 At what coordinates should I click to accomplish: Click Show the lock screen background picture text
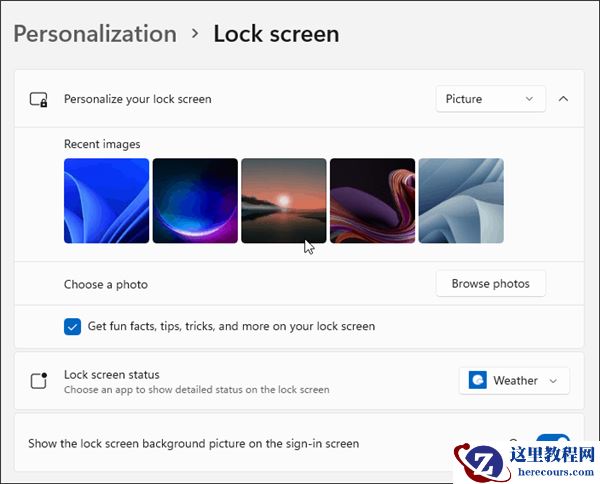(x=194, y=444)
